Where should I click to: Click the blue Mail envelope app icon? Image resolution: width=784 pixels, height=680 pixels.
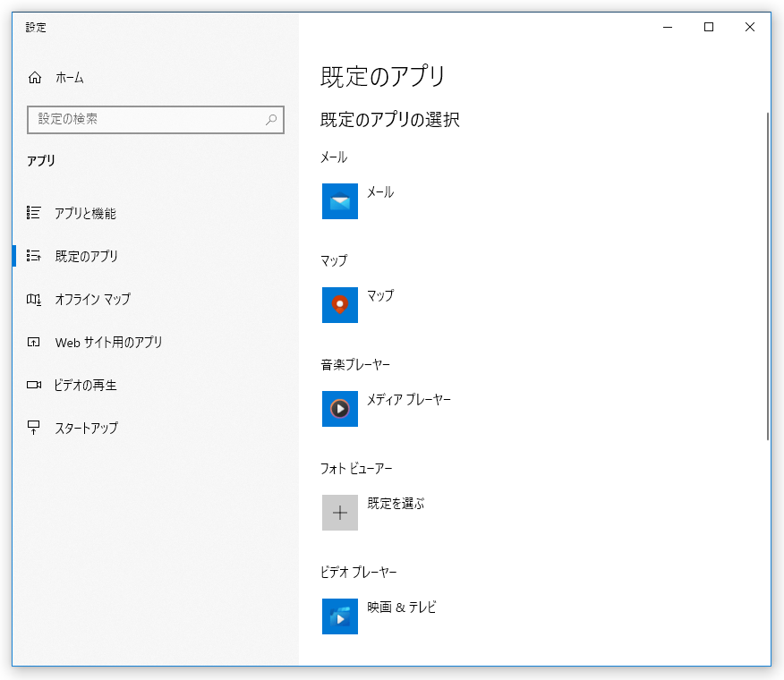(340, 201)
